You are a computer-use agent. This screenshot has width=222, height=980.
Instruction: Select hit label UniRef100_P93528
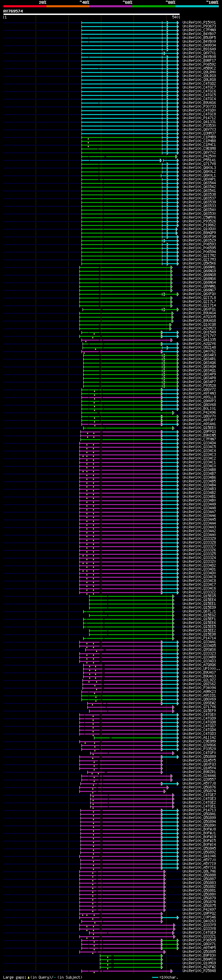pyautogui.click(x=199, y=386)
